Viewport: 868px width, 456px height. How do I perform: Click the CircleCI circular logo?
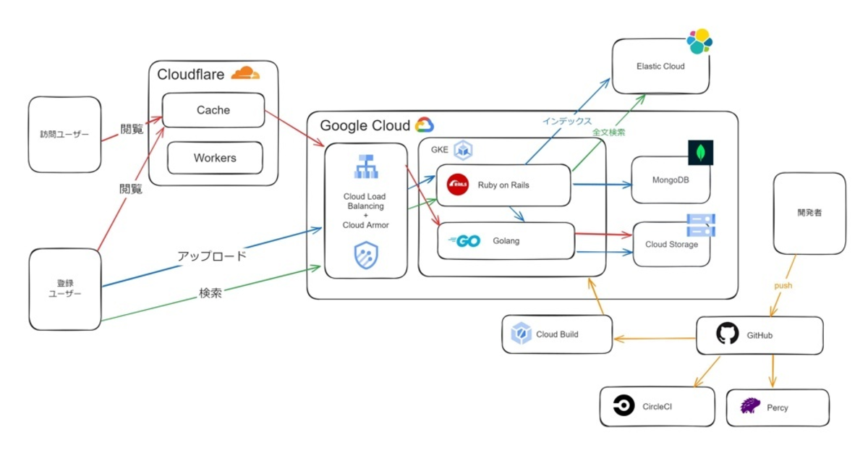(x=624, y=407)
